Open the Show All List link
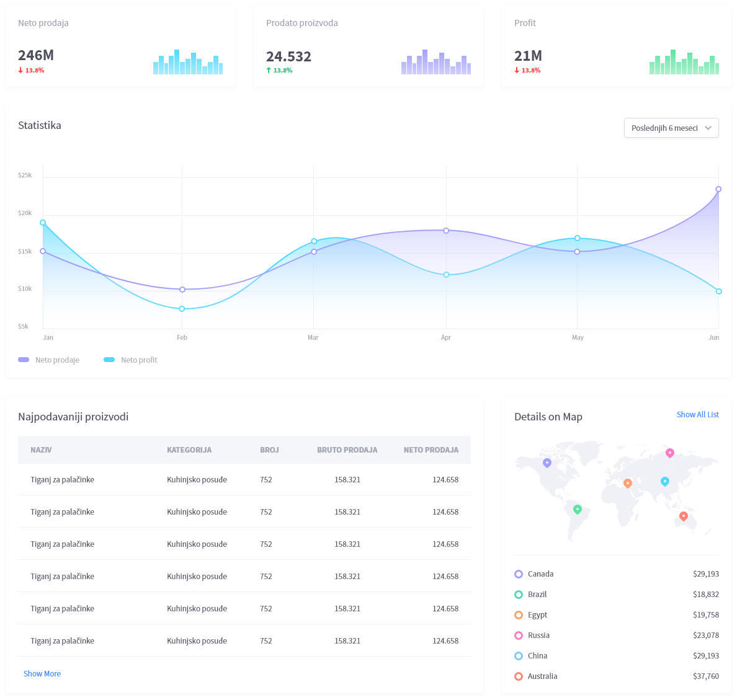Viewport: 737px width, 700px height. (x=697, y=414)
